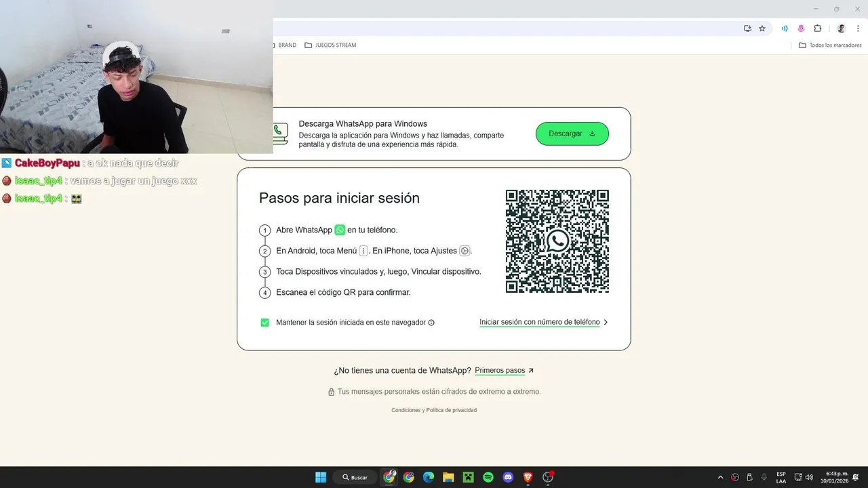
Task: Click the text Escanea el código QR para confirmar
Action: (x=343, y=292)
